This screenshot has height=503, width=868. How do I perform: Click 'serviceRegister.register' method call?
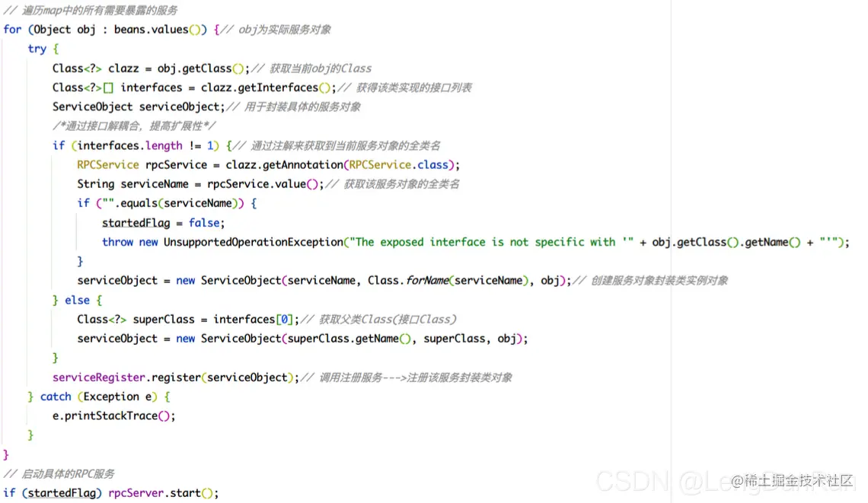(x=126, y=377)
